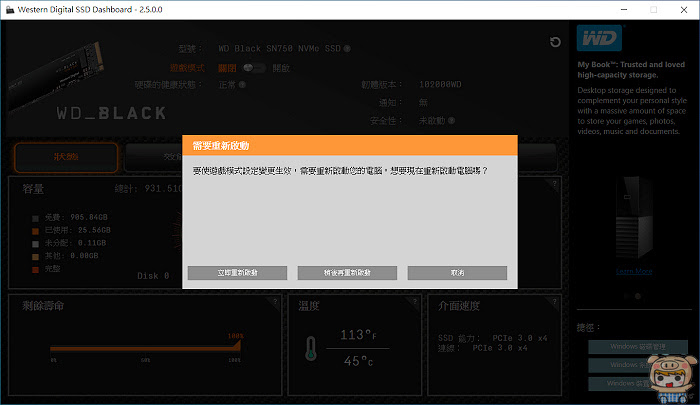Click the firmware version 102000WD text
Screen dimensions: 700x405
click(x=440, y=84)
